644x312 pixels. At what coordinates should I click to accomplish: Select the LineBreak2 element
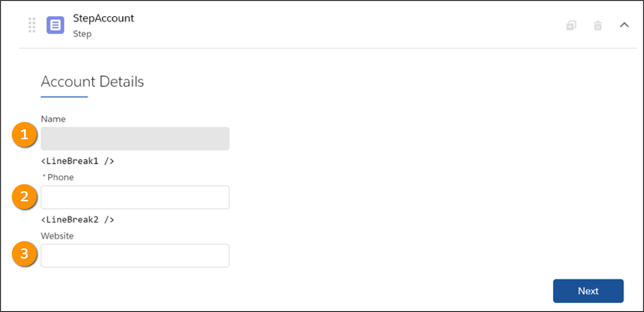click(x=77, y=220)
